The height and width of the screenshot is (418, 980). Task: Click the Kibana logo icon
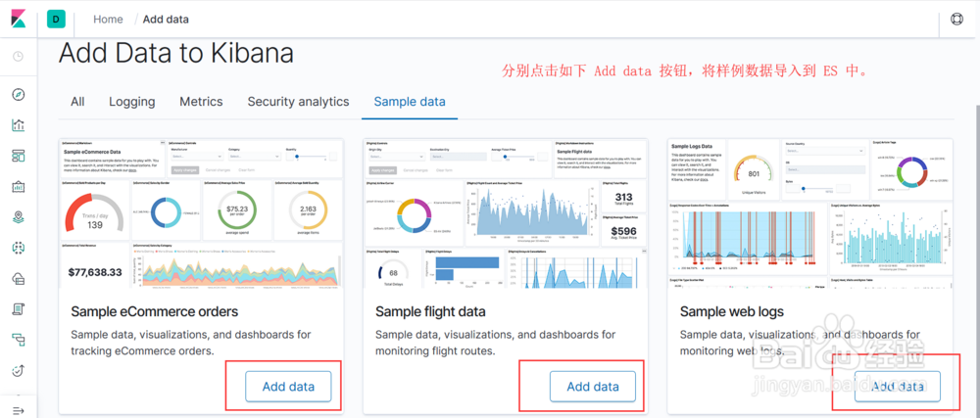pyautogui.click(x=19, y=19)
